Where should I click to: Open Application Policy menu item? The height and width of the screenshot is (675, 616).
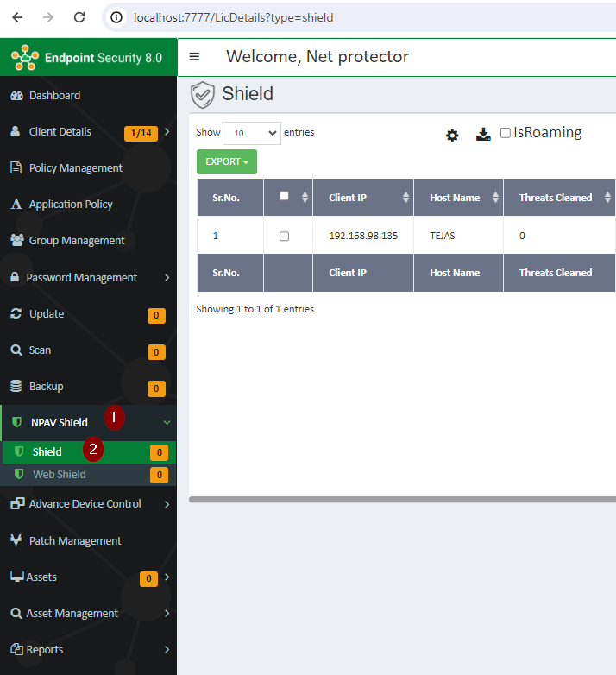88,204
